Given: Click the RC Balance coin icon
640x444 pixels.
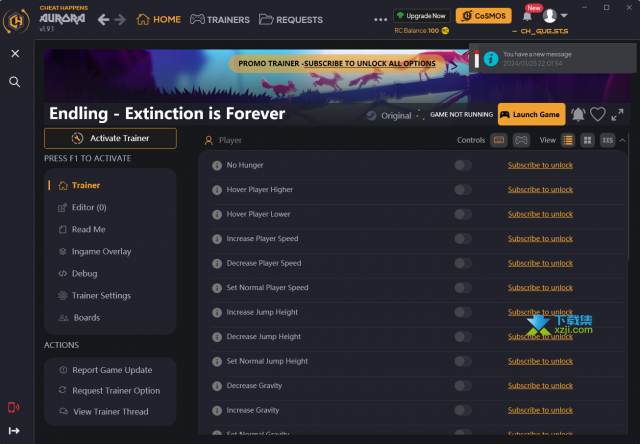Looking at the screenshot, I should pyautogui.click(x=445, y=31).
